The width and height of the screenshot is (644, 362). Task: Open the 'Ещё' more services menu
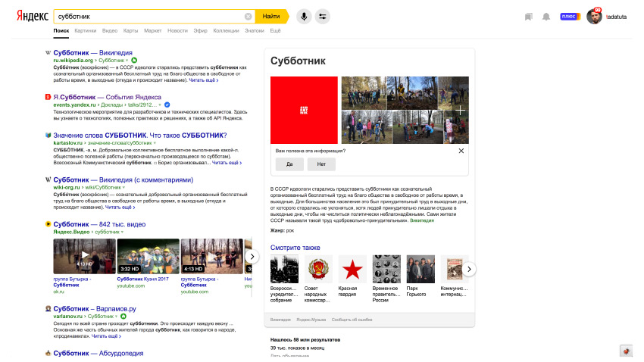[x=275, y=31]
